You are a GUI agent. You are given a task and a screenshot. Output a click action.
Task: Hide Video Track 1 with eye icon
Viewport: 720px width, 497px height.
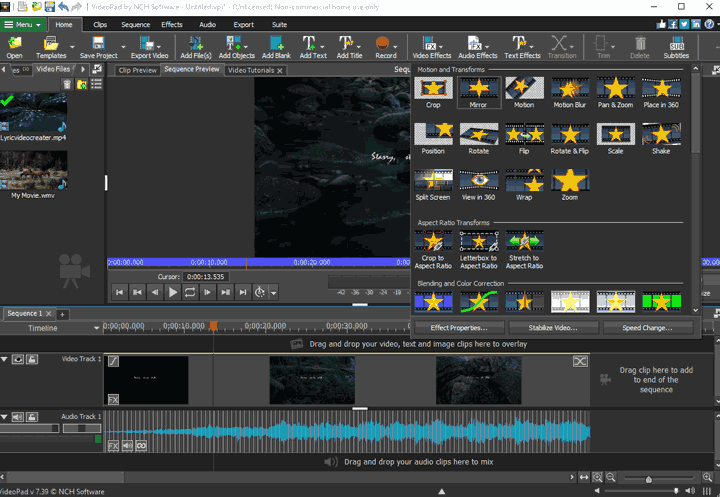click(19, 359)
